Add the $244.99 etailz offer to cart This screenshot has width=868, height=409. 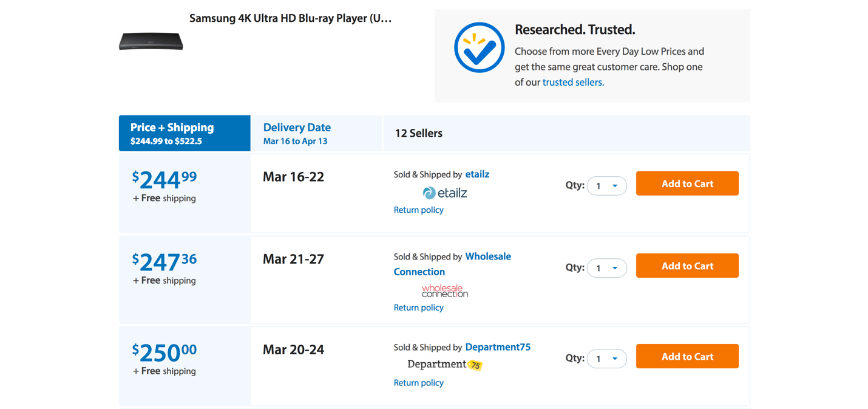687,184
